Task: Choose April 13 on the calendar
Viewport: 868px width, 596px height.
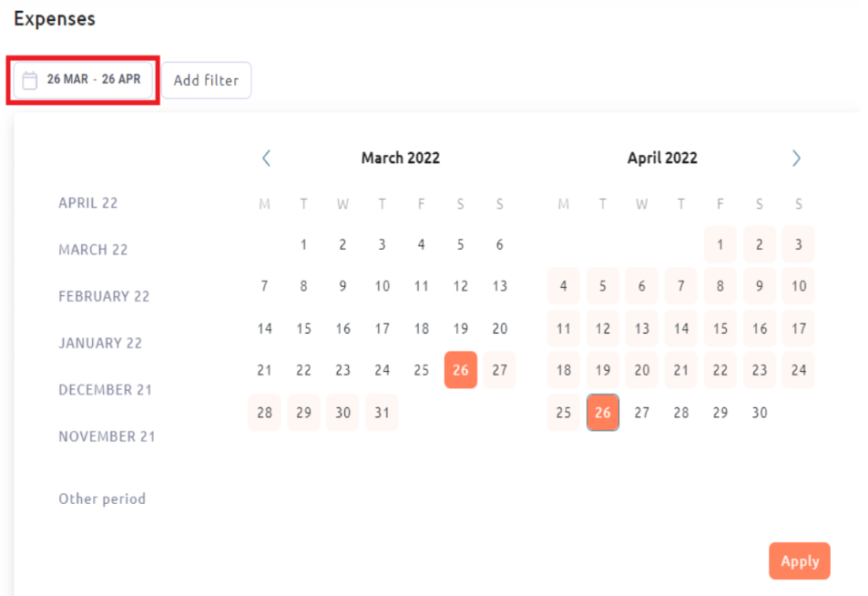Action: tap(642, 329)
